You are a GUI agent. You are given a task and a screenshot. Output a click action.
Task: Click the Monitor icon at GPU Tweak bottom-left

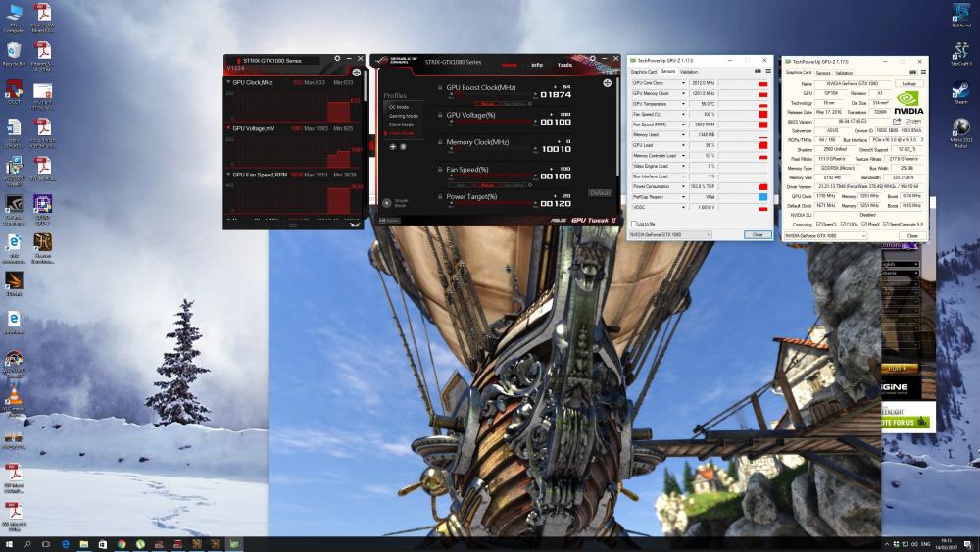(x=389, y=220)
